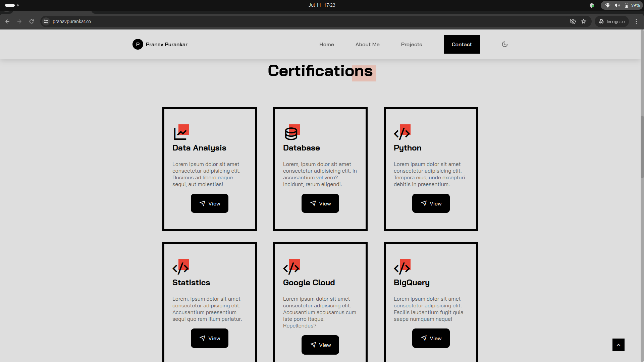Click the scroll-to-top arrow button

619,345
